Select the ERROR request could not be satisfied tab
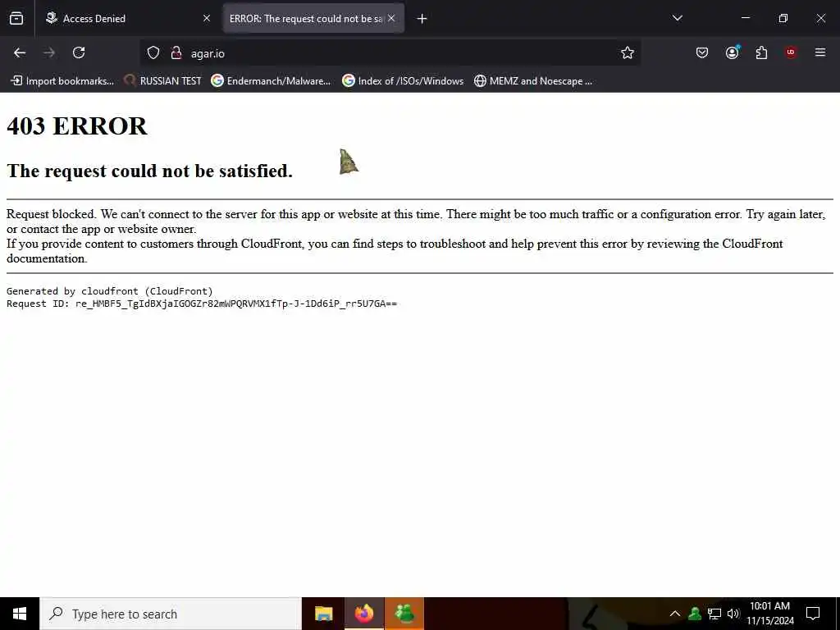Screen dimensions: 840x630 [313, 18]
